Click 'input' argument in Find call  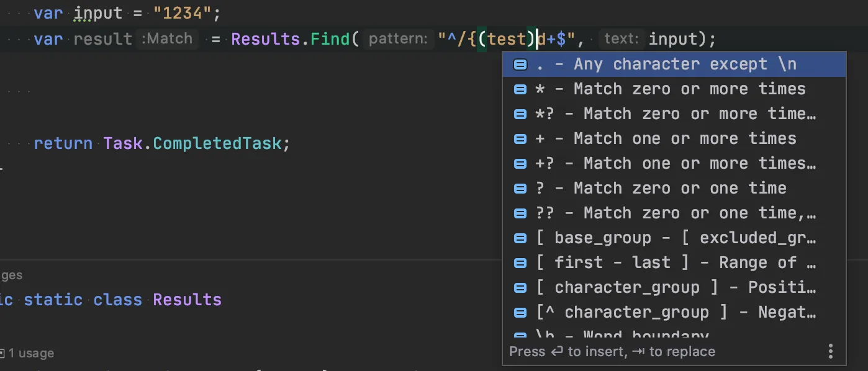673,39
